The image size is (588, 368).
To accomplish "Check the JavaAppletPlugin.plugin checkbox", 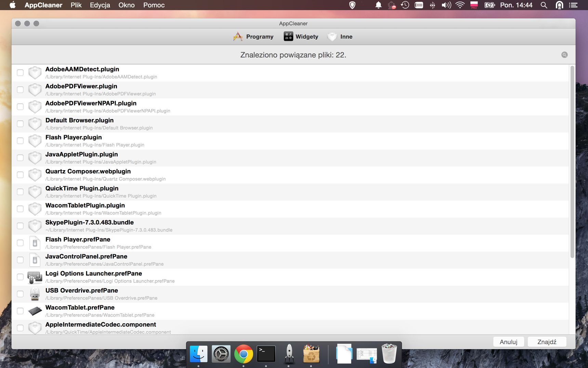I will click(x=20, y=158).
